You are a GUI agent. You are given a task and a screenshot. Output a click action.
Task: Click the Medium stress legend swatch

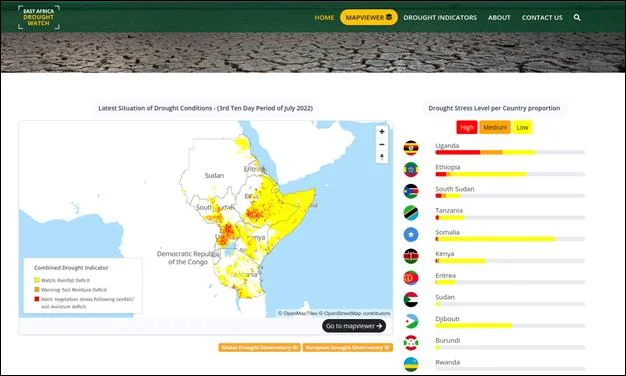[495, 127]
